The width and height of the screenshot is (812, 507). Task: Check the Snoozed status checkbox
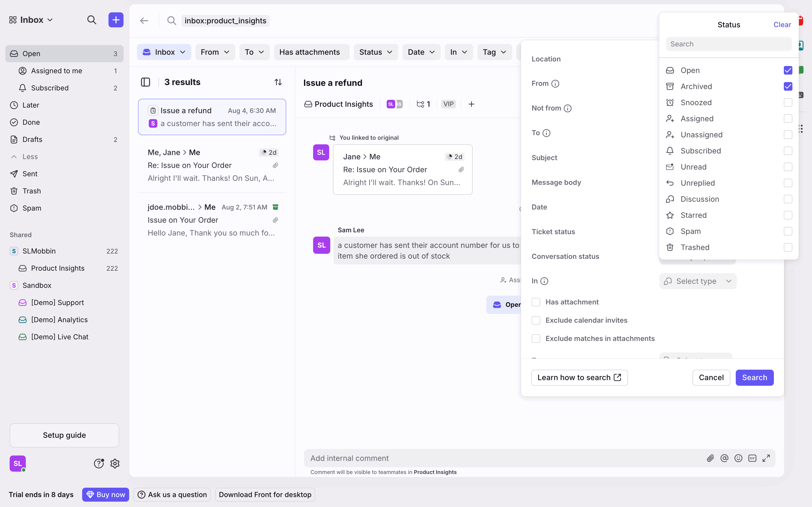788,102
